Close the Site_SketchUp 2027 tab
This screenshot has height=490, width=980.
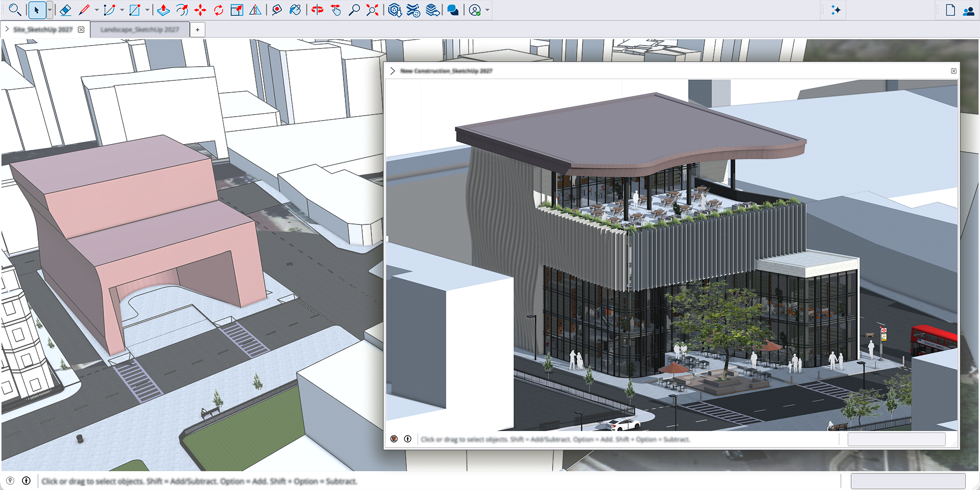81,30
